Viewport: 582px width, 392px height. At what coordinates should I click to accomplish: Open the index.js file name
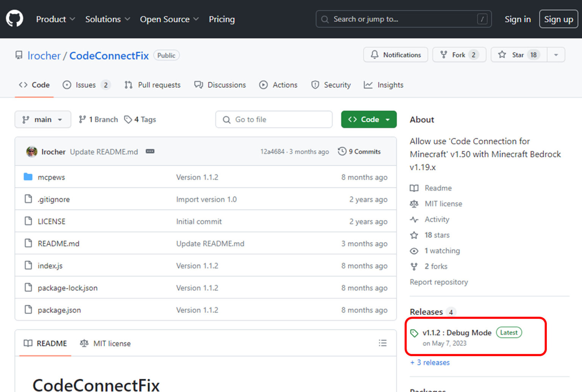(50, 266)
